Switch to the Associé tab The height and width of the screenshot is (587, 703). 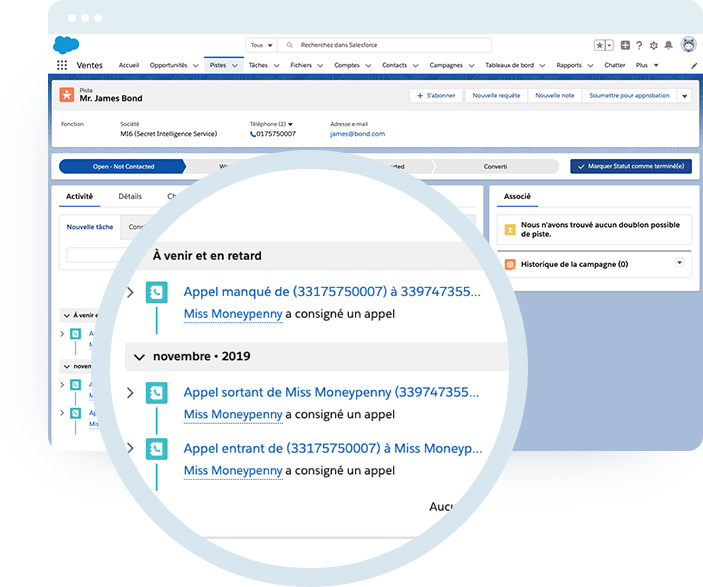tap(517, 196)
